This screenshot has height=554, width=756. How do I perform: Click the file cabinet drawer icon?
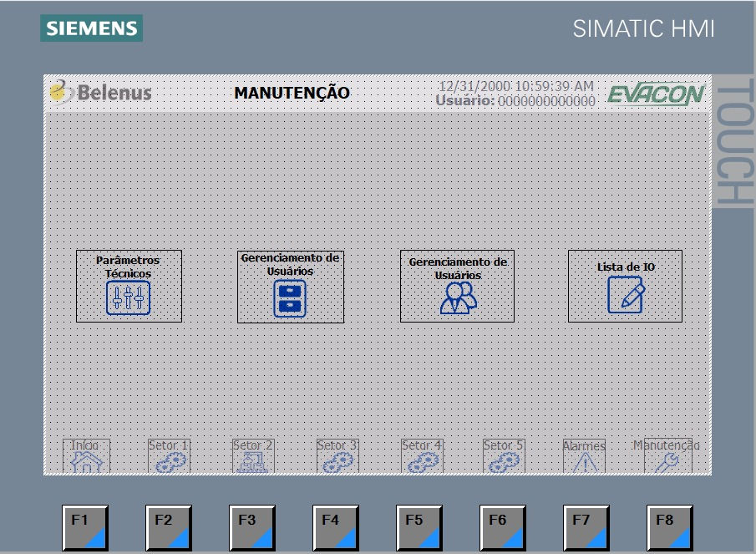pos(290,298)
